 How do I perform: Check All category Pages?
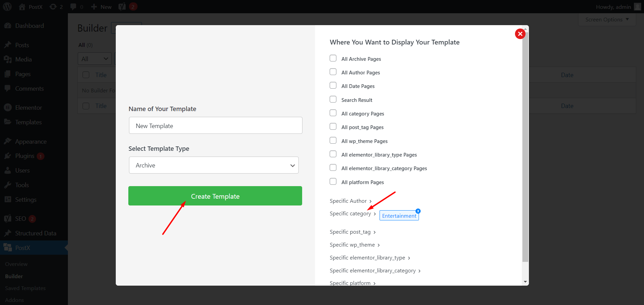[333, 113]
